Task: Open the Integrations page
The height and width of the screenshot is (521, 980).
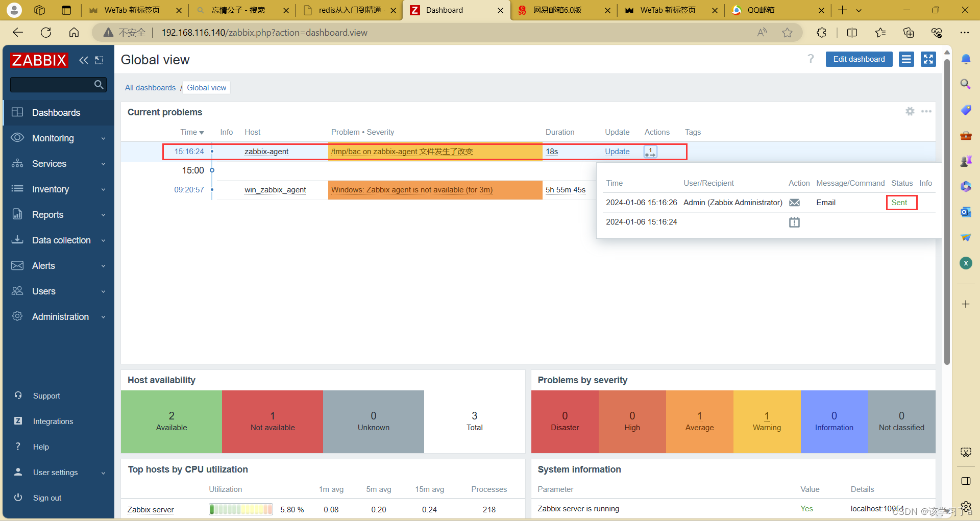Action: click(x=53, y=421)
